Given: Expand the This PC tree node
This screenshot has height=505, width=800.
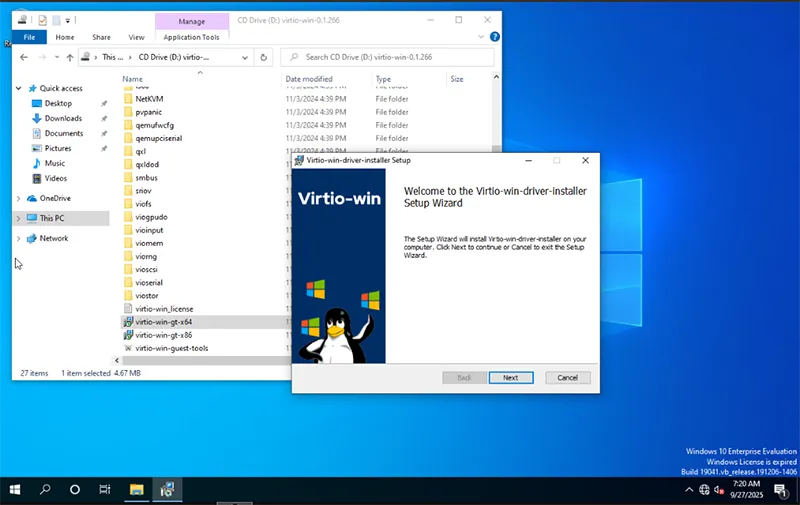Looking at the screenshot, I should click(19, 218).
